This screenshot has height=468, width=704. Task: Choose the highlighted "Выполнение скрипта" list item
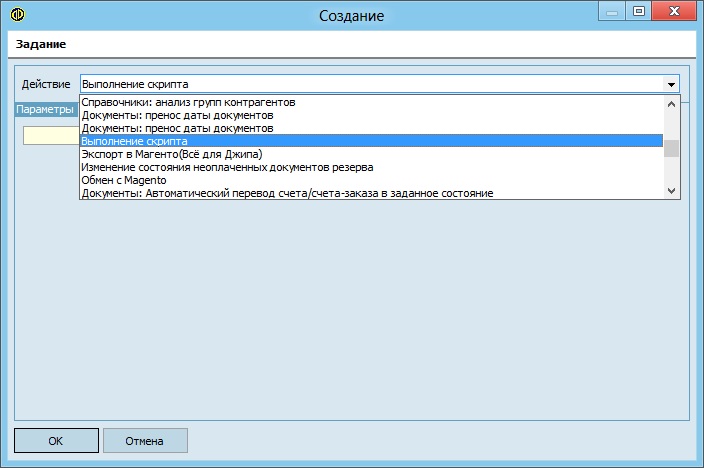point(371,141)
